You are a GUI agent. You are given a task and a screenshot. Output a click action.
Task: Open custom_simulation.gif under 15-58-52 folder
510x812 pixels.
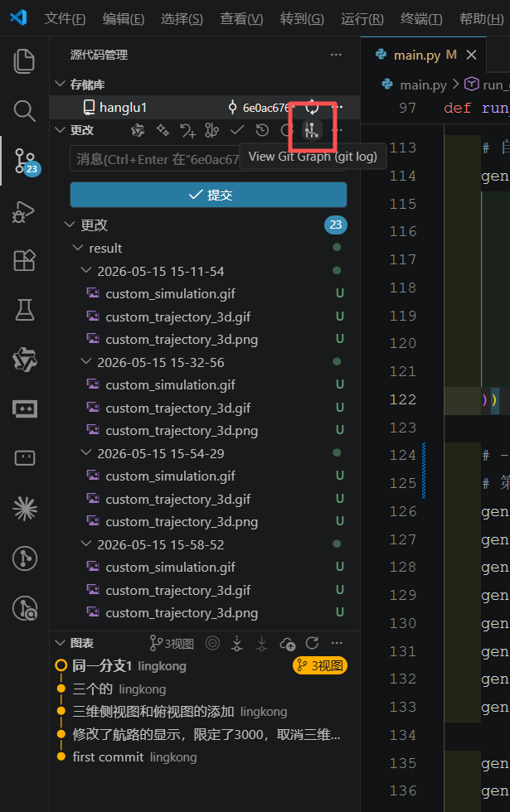(x=170, y=567)
